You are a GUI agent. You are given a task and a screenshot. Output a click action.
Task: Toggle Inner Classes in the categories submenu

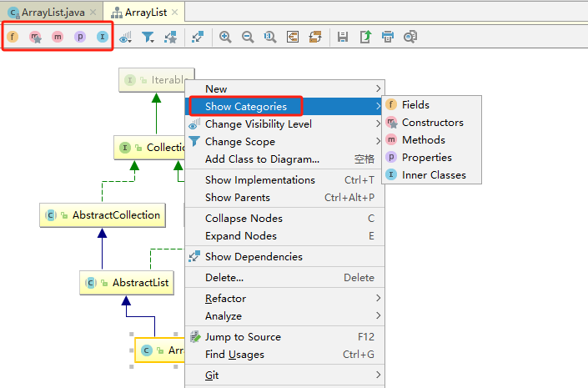(432, 175)
